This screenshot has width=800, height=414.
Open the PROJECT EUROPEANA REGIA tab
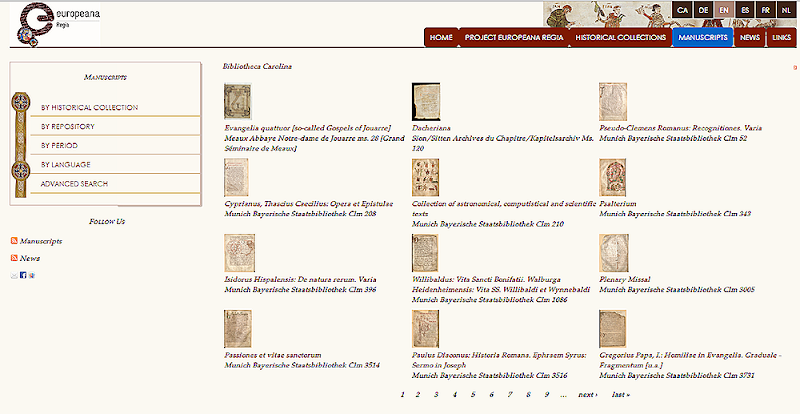[x=514, y=37]
